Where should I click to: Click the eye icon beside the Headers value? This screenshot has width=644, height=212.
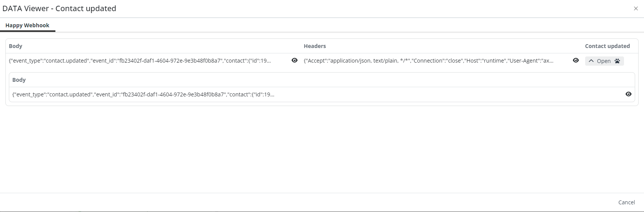(x=576, y=60)
